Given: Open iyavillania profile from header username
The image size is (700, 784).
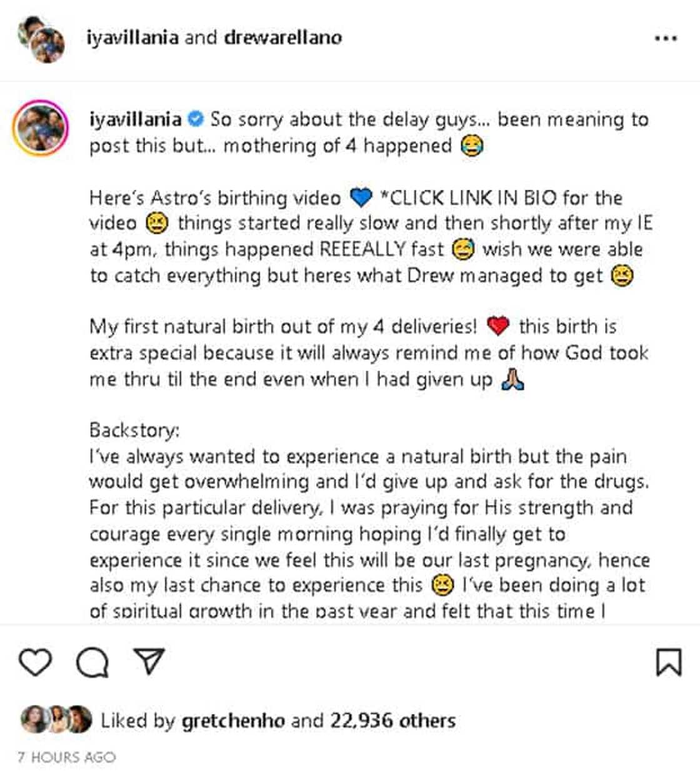Looking at the screenshot, I should [132, 38].
